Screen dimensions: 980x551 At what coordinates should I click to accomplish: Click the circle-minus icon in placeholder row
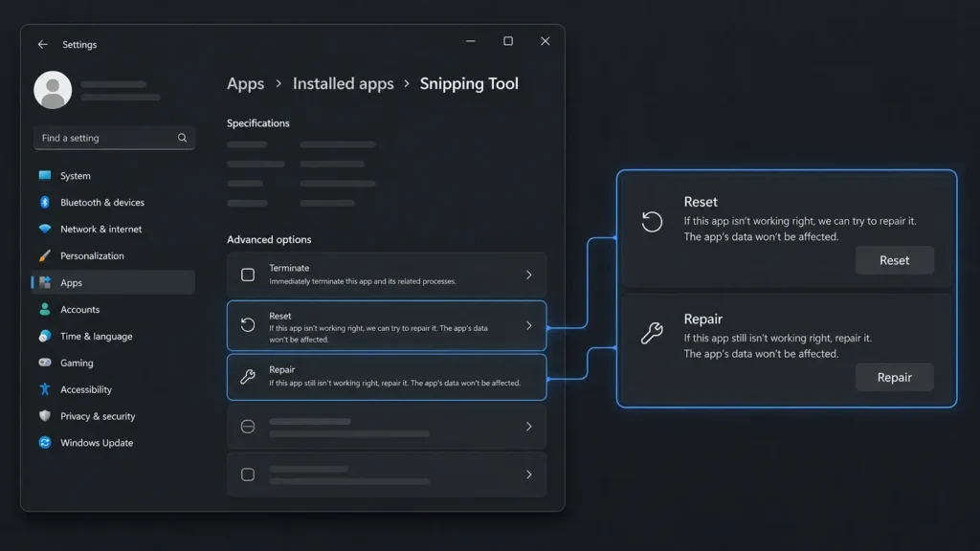(x=248, y=426)
